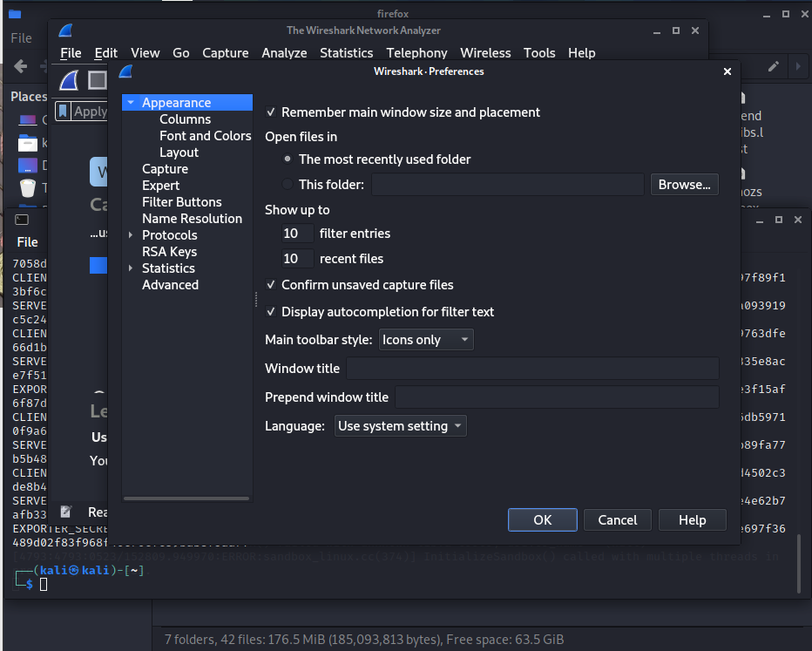The width and height of the screenshot is (812, 651).
Task: Expand the Protocols tree node
Action: point(131,235)
